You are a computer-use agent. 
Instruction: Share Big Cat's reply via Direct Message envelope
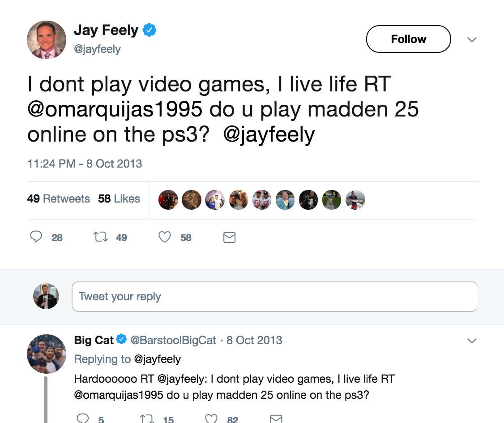click(x=276, y=419)
